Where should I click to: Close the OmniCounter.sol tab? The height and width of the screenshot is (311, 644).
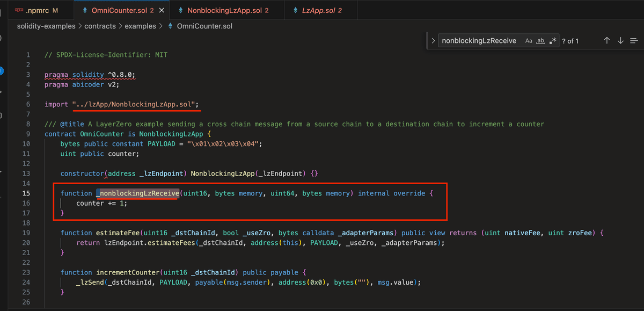click(161, 10)
